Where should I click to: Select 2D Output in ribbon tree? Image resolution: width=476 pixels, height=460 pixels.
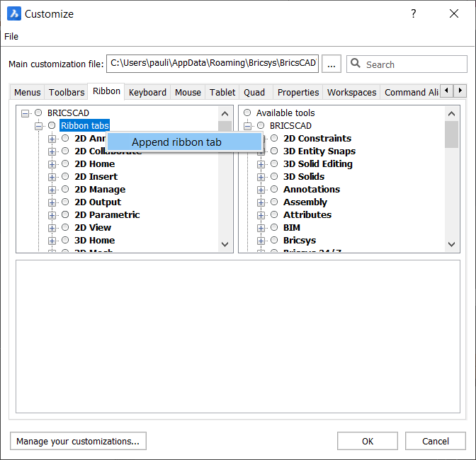tap(98, 202)
